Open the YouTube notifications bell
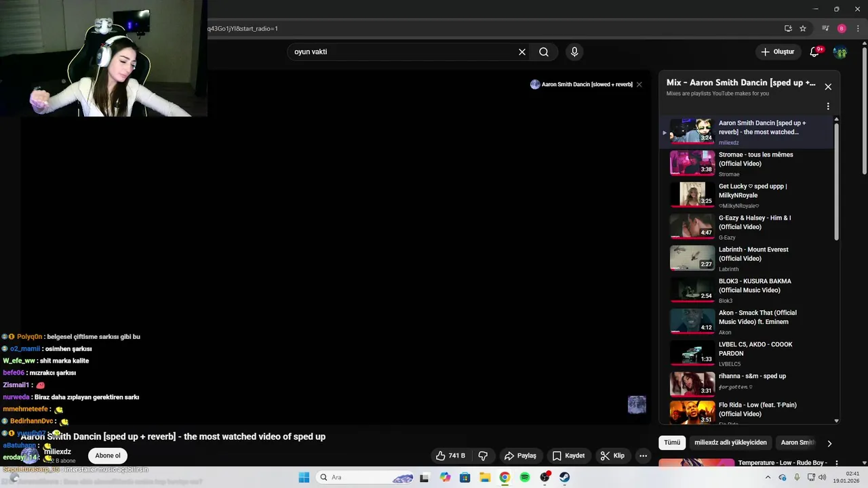 coord(815,52)
